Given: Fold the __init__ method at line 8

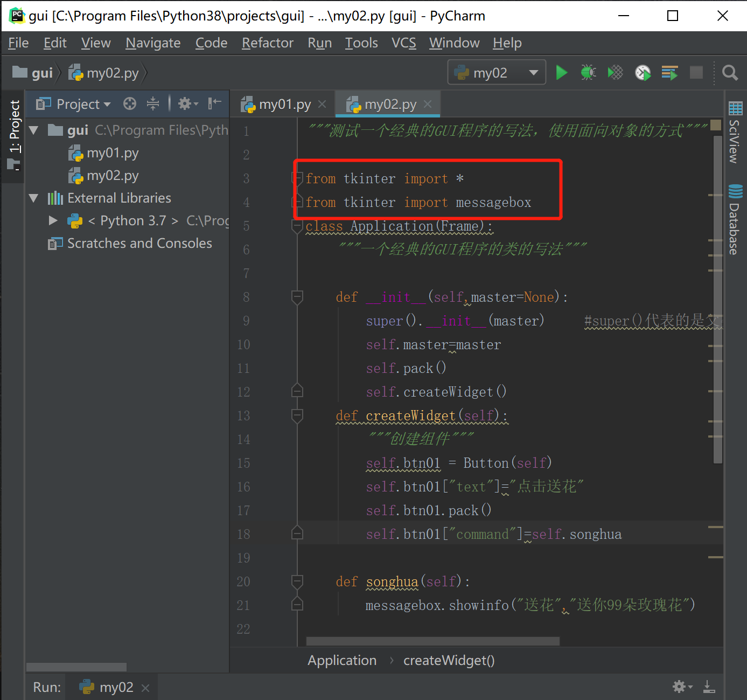Looking at the screenshot, I should (297, 297).
